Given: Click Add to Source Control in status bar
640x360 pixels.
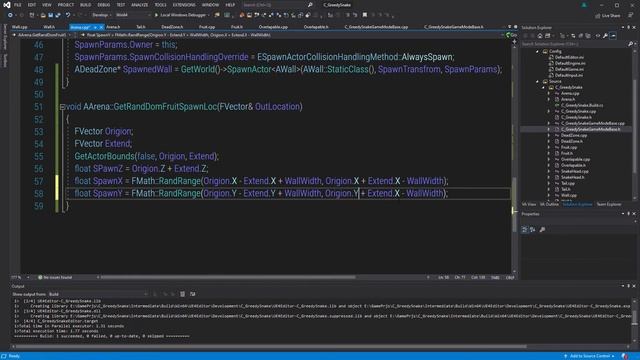Looking at the screenshot, I should click(x=590, y=356).
